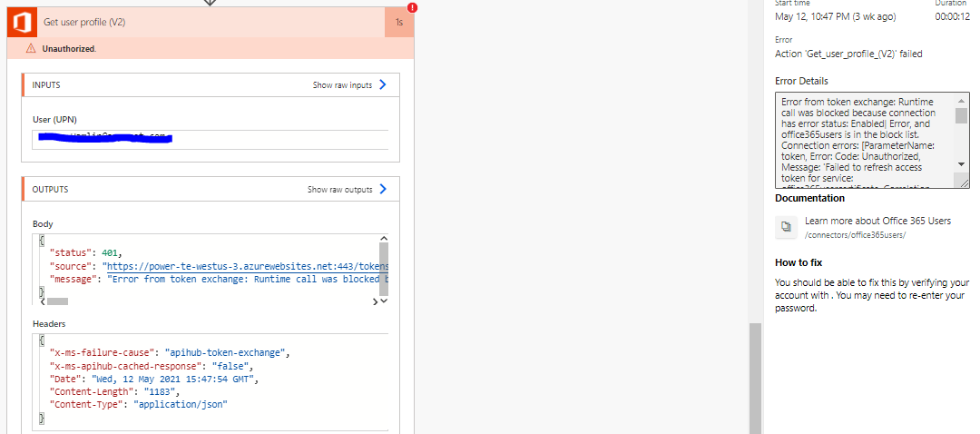Screen dimensions: 980x434
Task: Click the Body label
Action: [x=43, y=224]
